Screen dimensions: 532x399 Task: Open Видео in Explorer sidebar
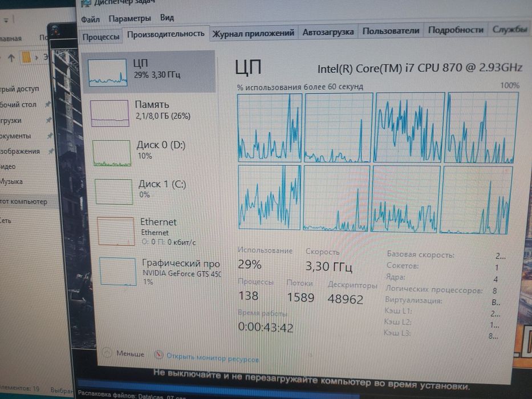(x=8, y=166)
